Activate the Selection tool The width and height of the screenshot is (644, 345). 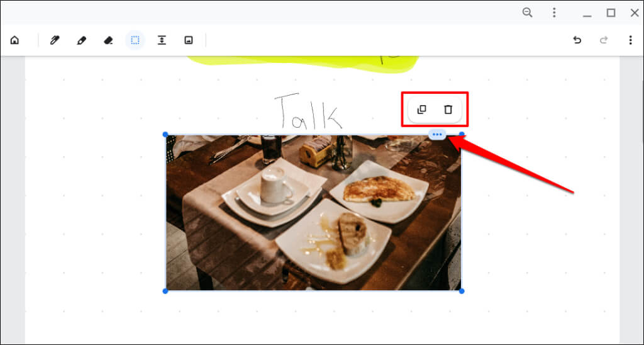click(x=135, y=40)
